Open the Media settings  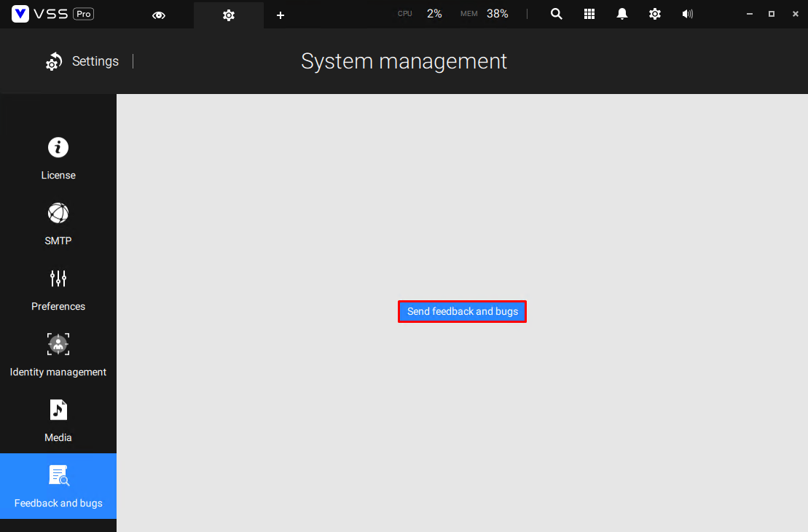58,421
